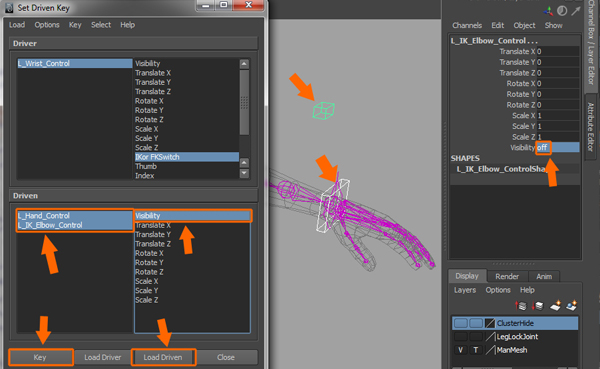Open the Options menu in Set Driven Key
Image resolution: width=600 pixels, height=369 pixels.
(x=47, y=25)
